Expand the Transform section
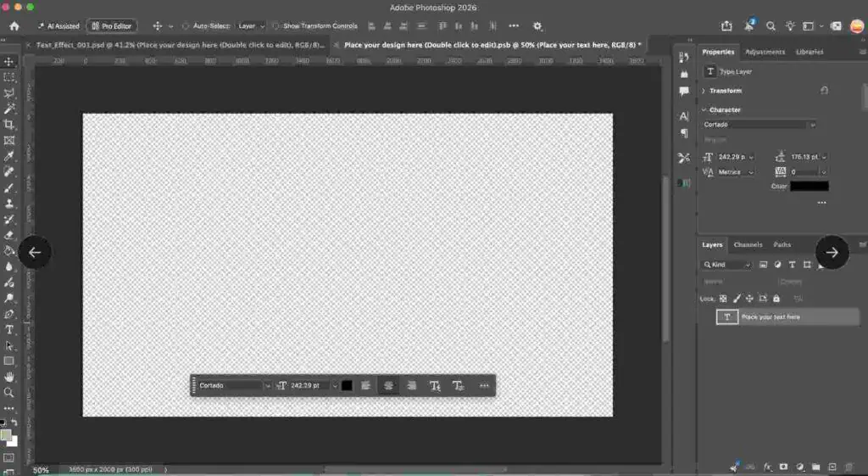868x476 pixels. [704, 91]
